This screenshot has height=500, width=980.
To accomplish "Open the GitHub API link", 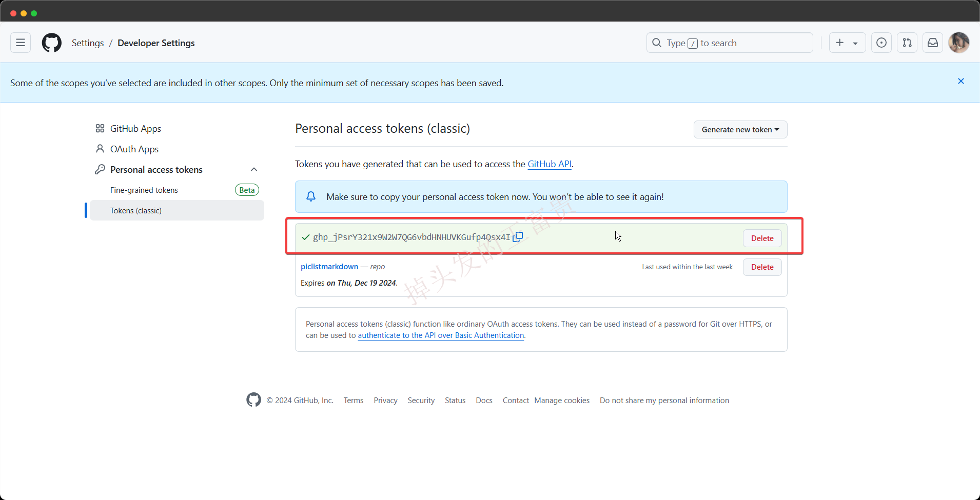I will click(x=550, y=164).
